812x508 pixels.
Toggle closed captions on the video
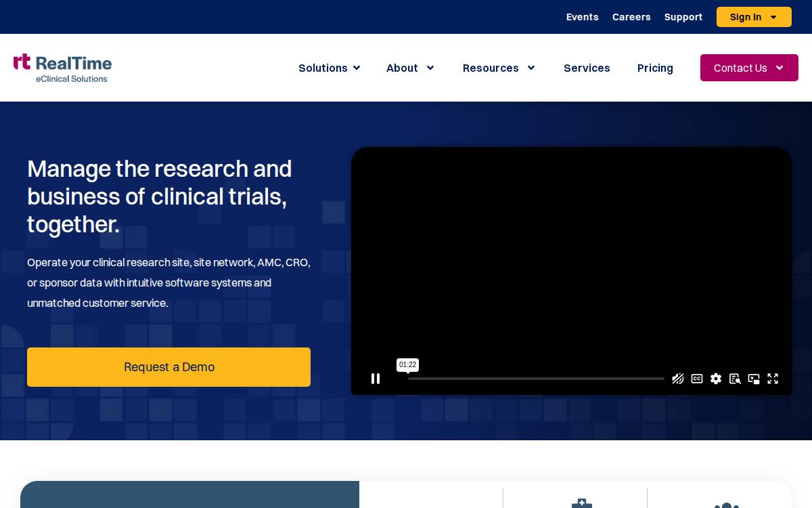click(x=697, y=379)
